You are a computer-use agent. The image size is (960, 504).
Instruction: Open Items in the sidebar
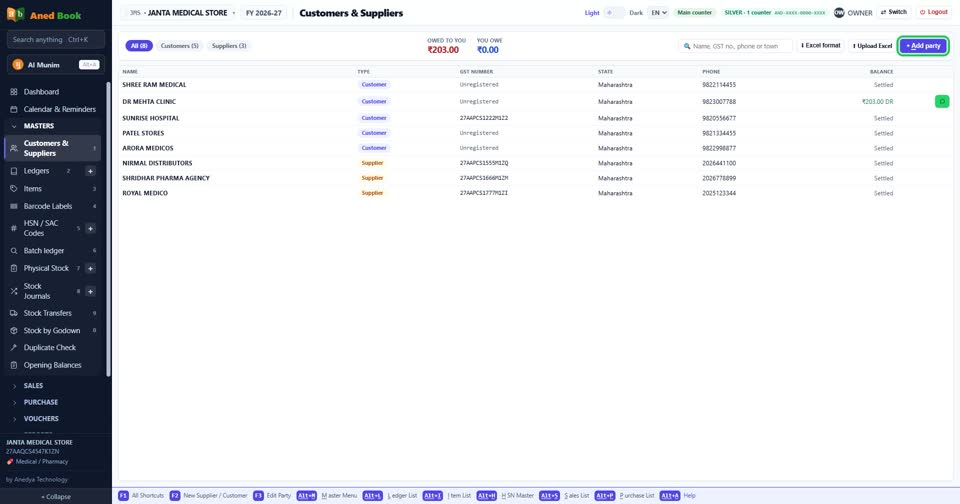32,189
